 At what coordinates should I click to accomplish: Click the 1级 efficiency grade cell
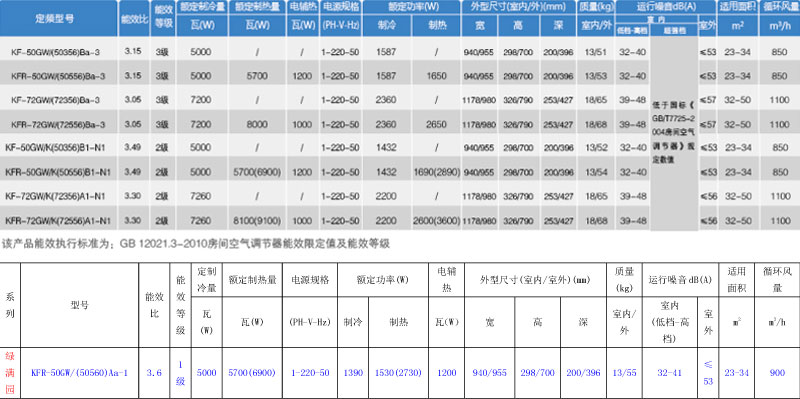pyautogui.click(x=180, y=373)
